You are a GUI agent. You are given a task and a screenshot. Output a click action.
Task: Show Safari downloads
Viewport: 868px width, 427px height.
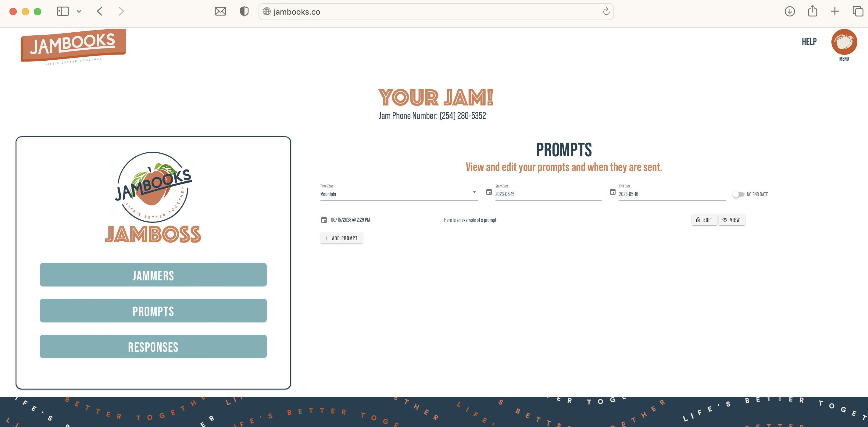coord(789,12)
